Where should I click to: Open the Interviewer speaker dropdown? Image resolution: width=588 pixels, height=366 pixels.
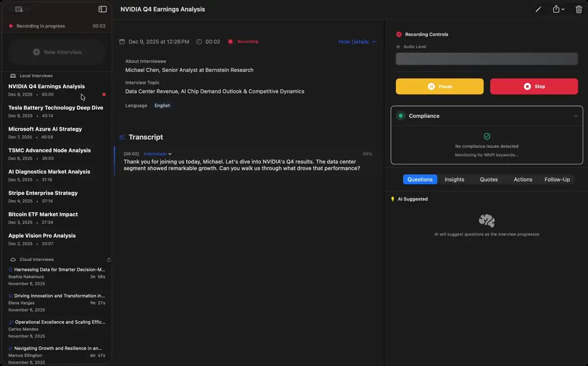pos(157,154)
